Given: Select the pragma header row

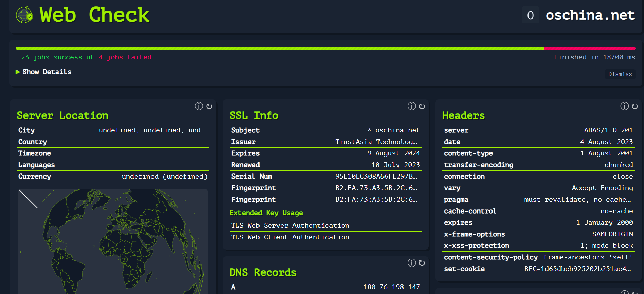Looking at the screenshot, I should [538, 200].
